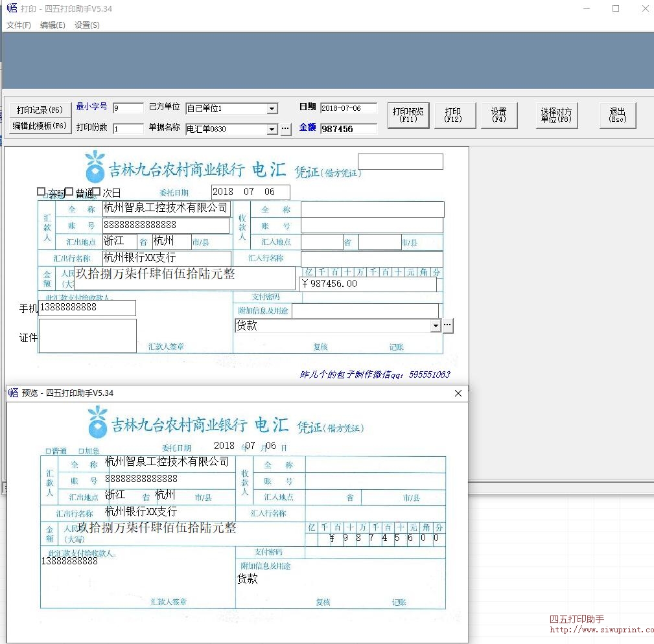Screen dimensions: 654x644
Task: Open the 文件(F) menu
Action: coord(19,25)
